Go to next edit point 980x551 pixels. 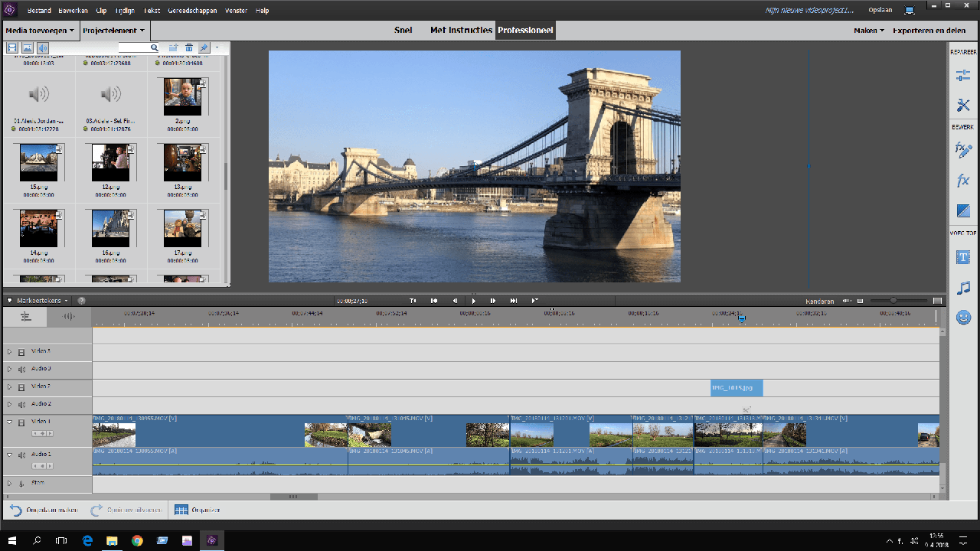(x=514, y=301)
